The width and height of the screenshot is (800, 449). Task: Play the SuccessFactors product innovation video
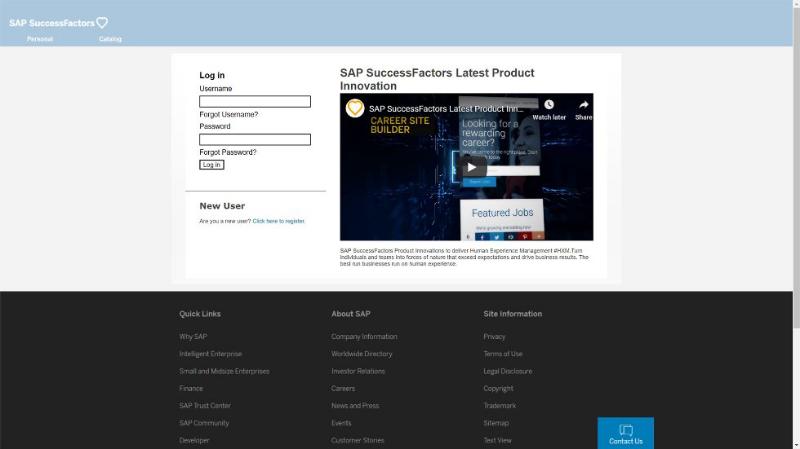point(471,167)
